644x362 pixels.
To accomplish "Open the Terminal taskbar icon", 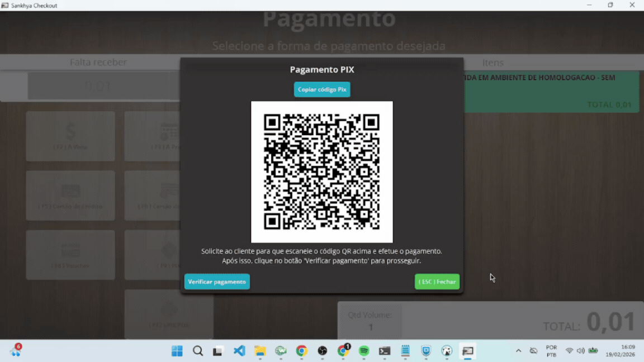I will pos(385,351).
